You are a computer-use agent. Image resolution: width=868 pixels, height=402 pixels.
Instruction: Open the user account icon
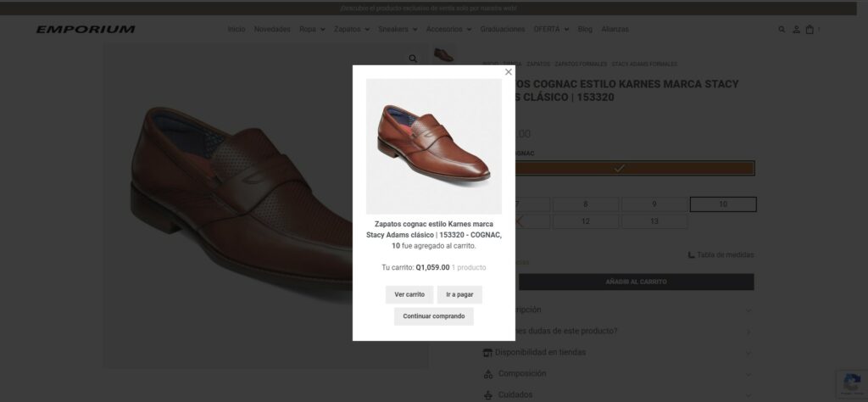coord(796,30)
